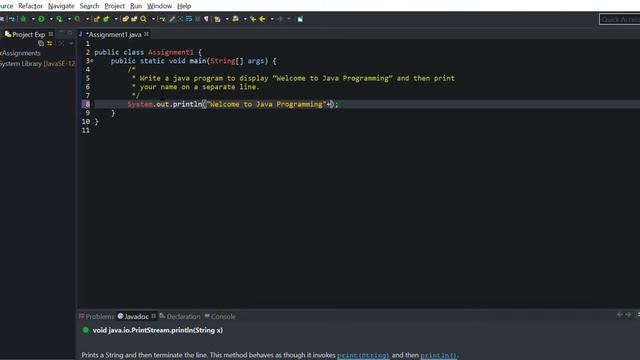Toggle Link with Editor in Project Explorer
This screenshot has height=360, width=640.
(50, 43)
